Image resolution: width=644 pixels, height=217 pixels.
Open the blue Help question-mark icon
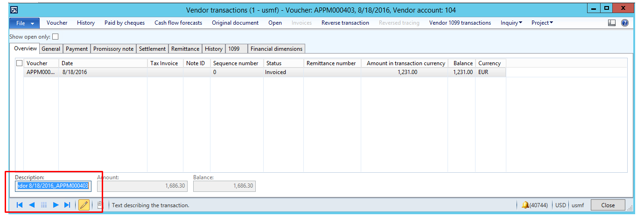624,23
